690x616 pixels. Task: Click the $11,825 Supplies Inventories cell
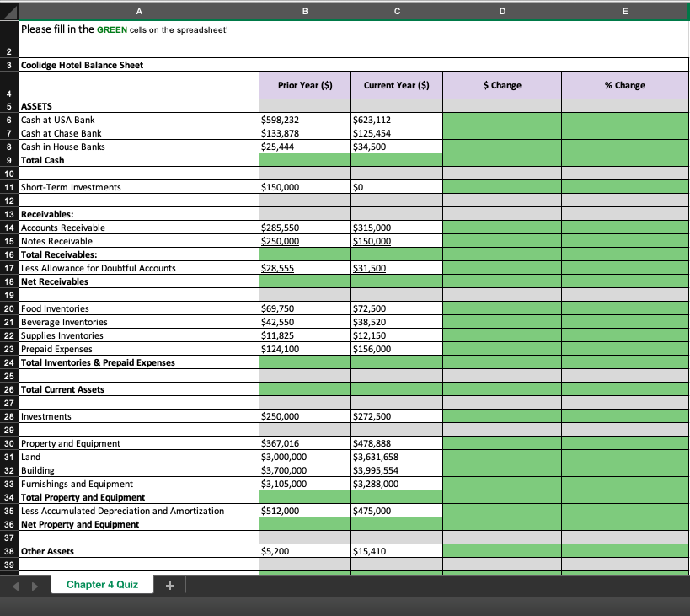(305, 335)
